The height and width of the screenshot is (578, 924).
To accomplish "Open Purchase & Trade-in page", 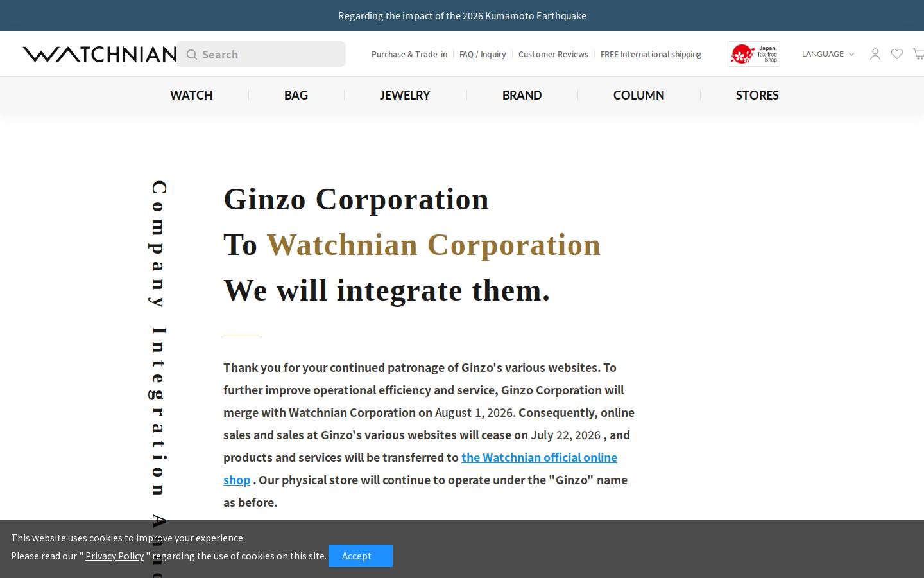I will (409, 54).
